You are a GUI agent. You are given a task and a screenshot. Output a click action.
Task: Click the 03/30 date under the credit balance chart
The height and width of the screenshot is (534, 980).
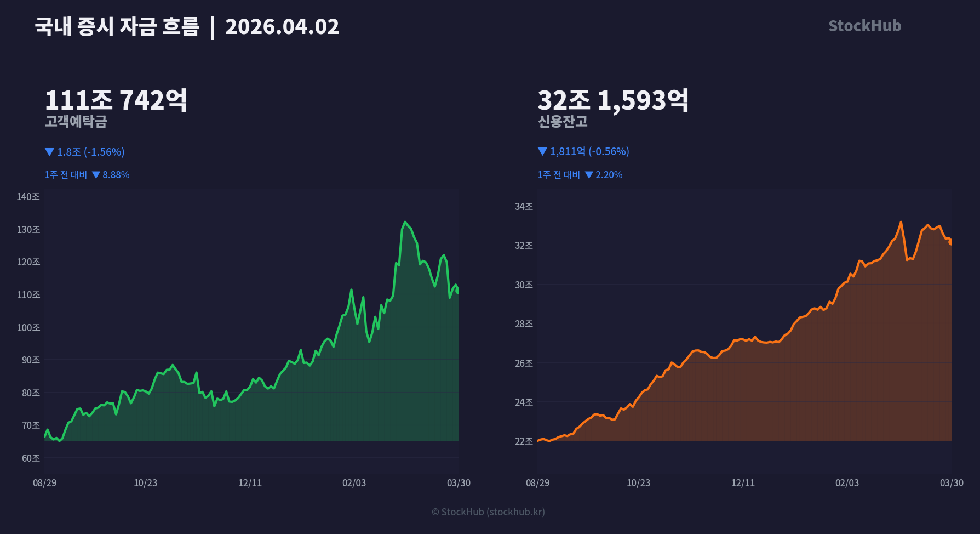pos(952,483)
